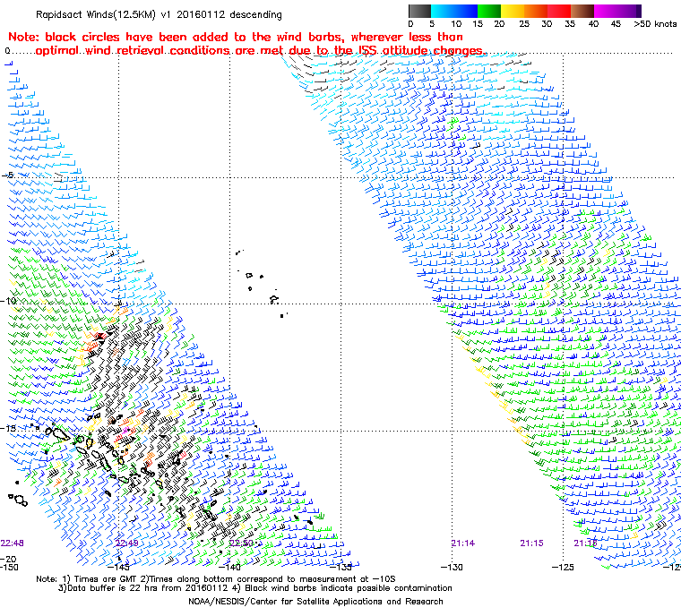
Task: Click the '22:48' swath time label
Action: coord(13,543)
